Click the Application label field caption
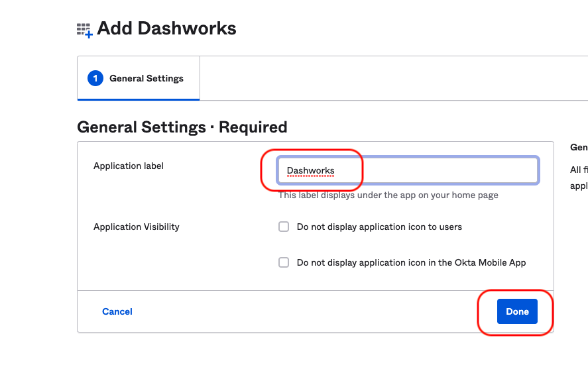 pyautogui.click(x=129, y=166)
